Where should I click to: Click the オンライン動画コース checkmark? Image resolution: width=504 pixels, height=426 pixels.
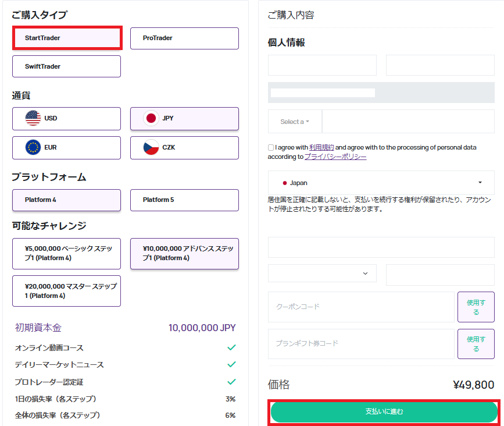coord(231,347)
